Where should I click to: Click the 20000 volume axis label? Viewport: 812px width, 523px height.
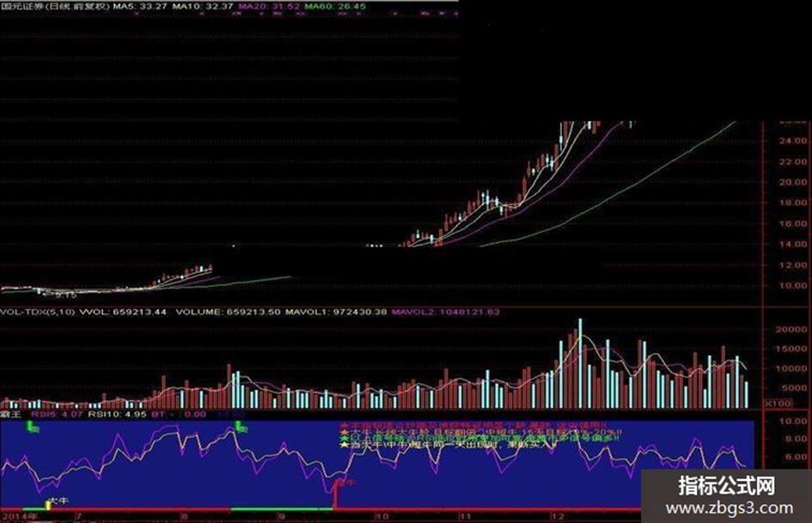coord(791,329)
